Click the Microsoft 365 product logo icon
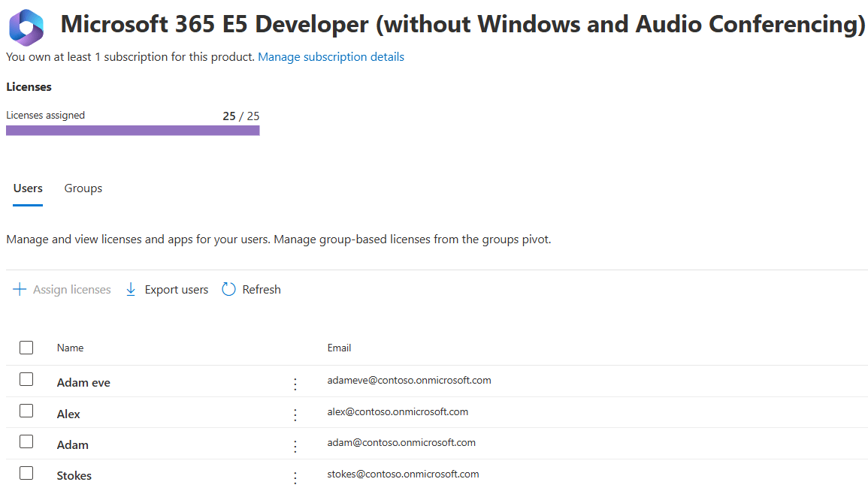868x488 pixels. pyautogui.click(x=25, y=25)
